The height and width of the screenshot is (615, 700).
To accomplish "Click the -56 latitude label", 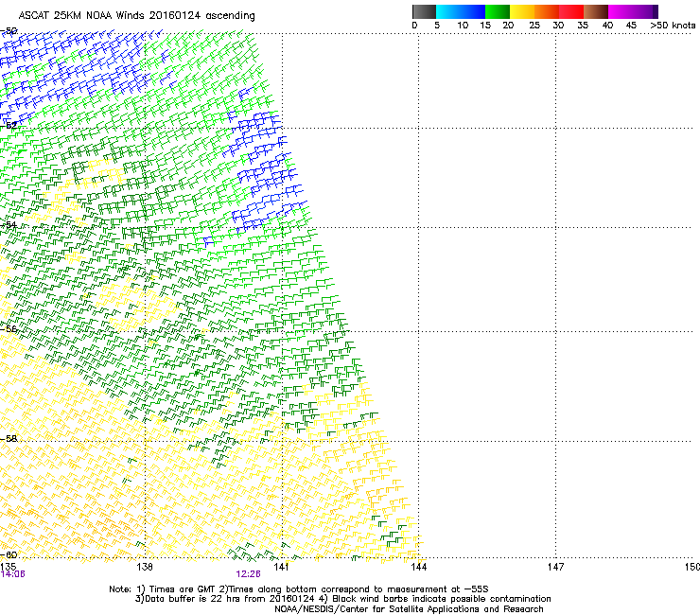I will (x=9, y=328).
